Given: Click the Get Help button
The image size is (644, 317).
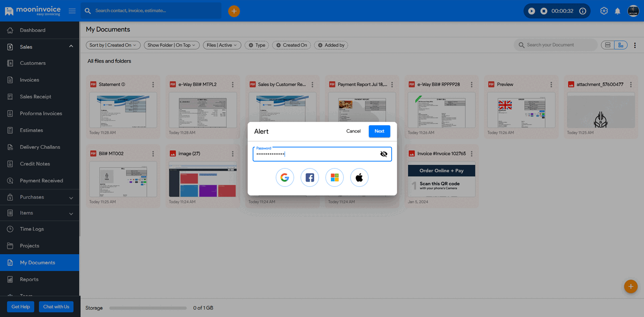Looking at the screenshot, I should 20,307.
